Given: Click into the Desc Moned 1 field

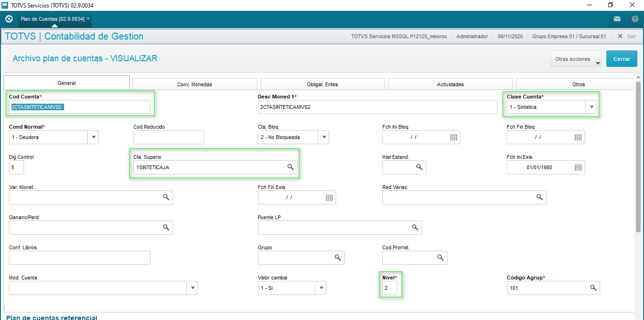Looking at the screenshot, I should [378, 107].
